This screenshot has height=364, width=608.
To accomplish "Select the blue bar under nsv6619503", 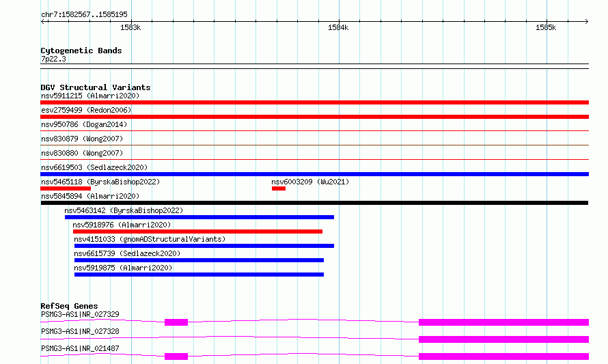I will [314, 174].
